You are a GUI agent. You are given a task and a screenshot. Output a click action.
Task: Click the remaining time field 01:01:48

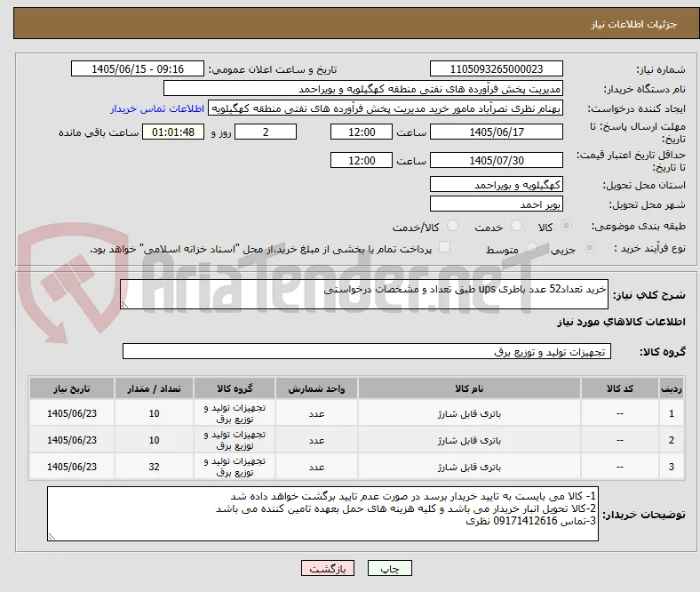173,132
